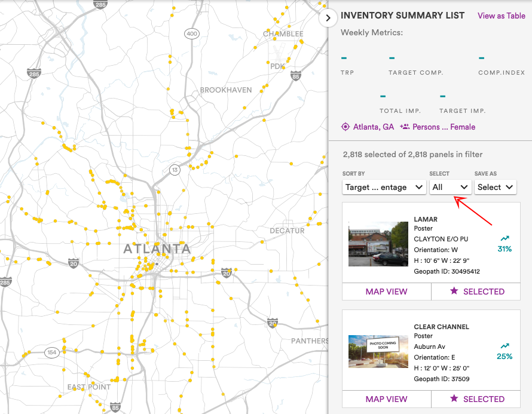Click the star icon on the Clear Channel card
Image resolution: width=532 pixels, height=414 pixels.
tap(454, 398)
